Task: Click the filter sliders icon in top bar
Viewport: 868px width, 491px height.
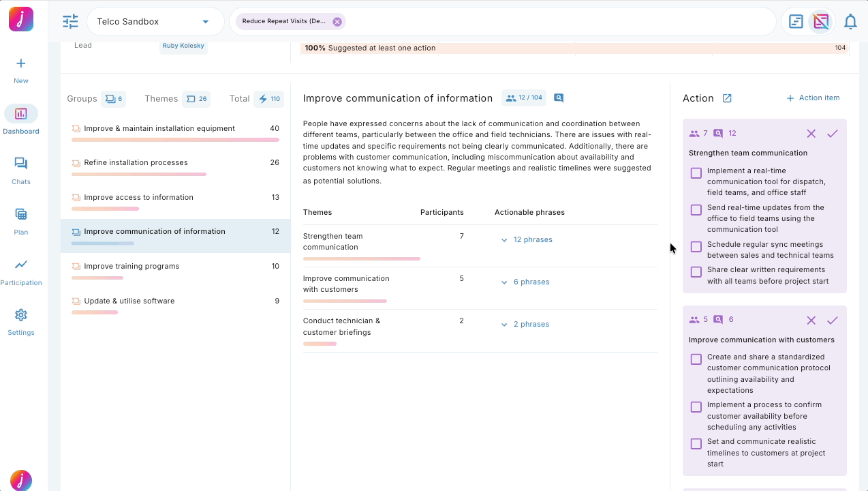Action: pos(70,22)
